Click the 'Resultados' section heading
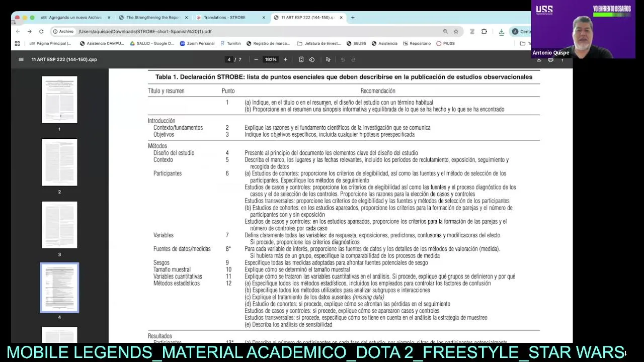 tap(160, 336)
